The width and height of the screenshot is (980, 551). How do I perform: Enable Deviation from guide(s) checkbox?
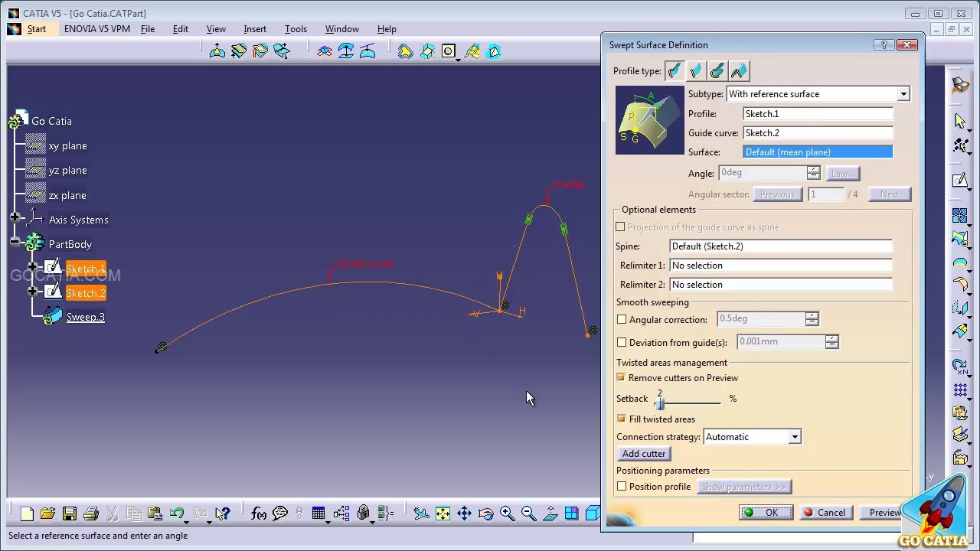tap(622, 343)
